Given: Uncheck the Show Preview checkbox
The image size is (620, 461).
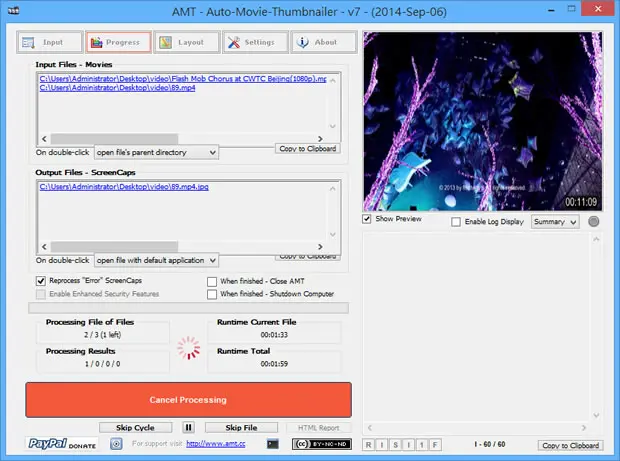Looking at the screenshot, I should pyautogui.click(x=367, y=219).
